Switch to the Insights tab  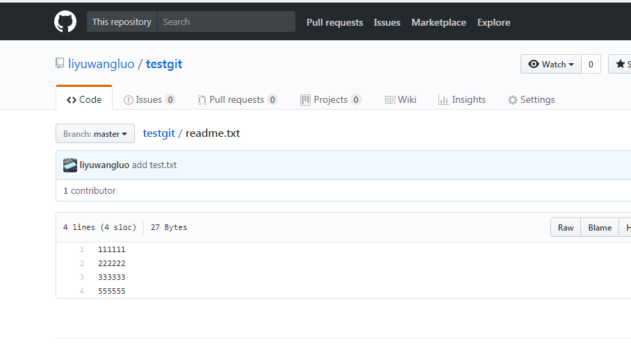(x=462, y=100)
